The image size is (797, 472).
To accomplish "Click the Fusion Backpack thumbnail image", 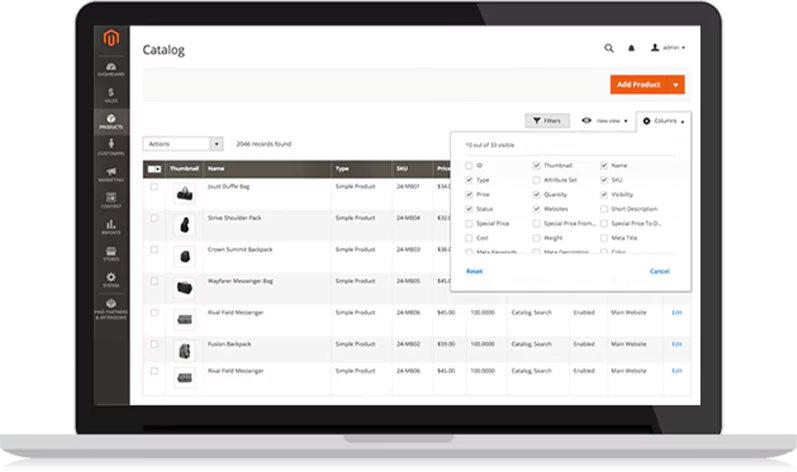I will point(184,350).
